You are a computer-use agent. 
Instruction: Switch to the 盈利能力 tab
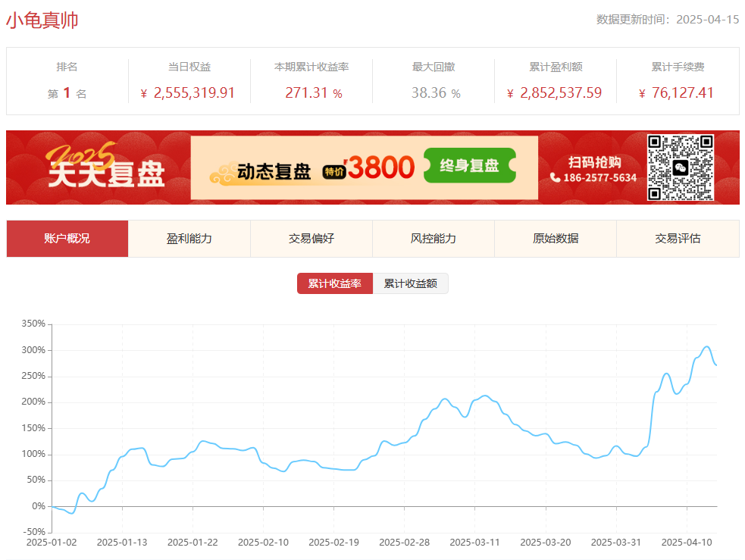click(189, 239)
